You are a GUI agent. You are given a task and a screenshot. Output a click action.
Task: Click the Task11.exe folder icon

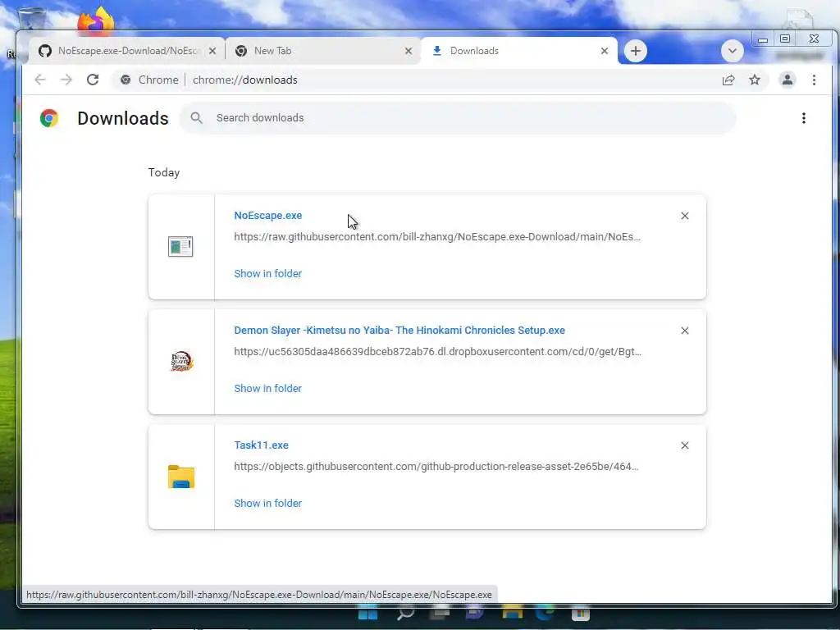point(181,477)
